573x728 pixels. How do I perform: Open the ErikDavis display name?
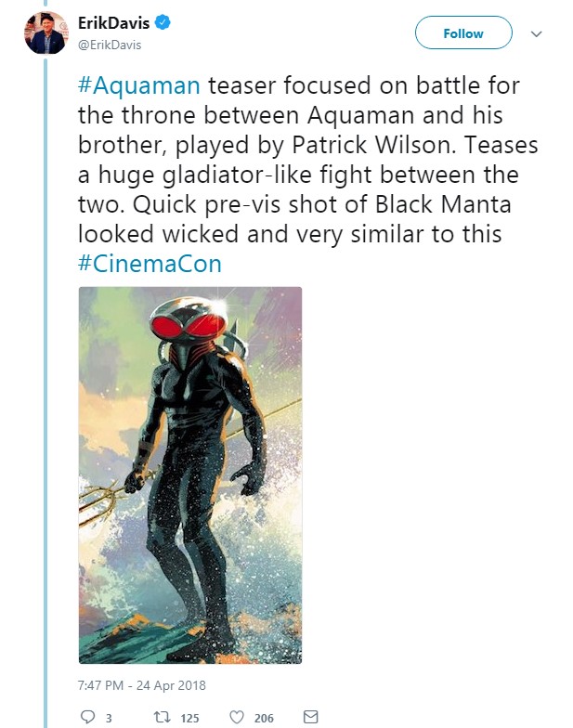click(x=113, y=22)
